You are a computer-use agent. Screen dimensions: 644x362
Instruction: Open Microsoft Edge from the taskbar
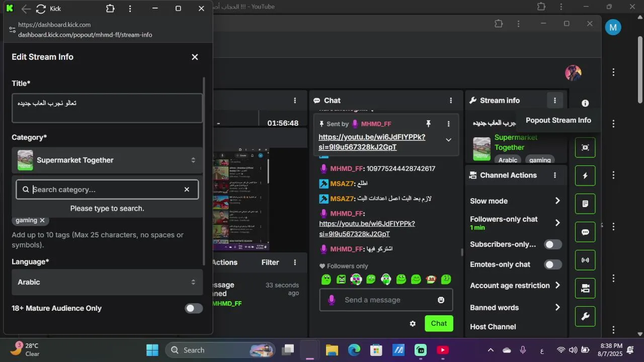click(x=354, y=350)
